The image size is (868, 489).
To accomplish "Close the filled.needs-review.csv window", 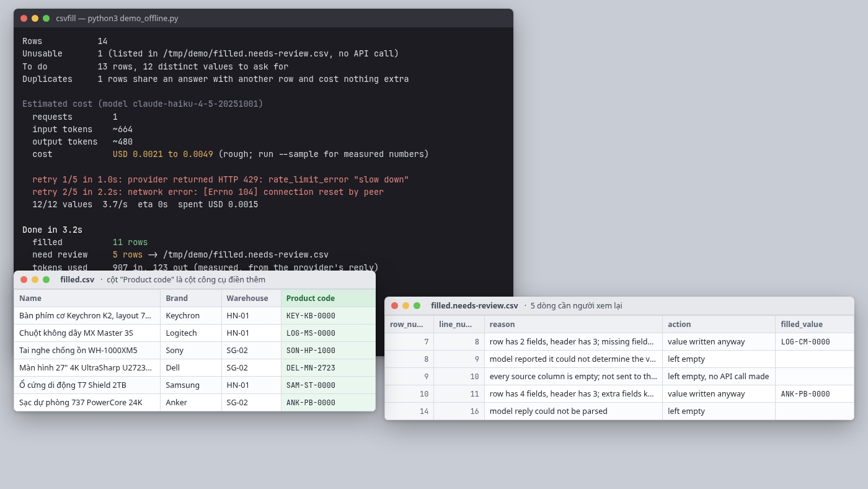I will pyautogui.click(x=394, y=306).
